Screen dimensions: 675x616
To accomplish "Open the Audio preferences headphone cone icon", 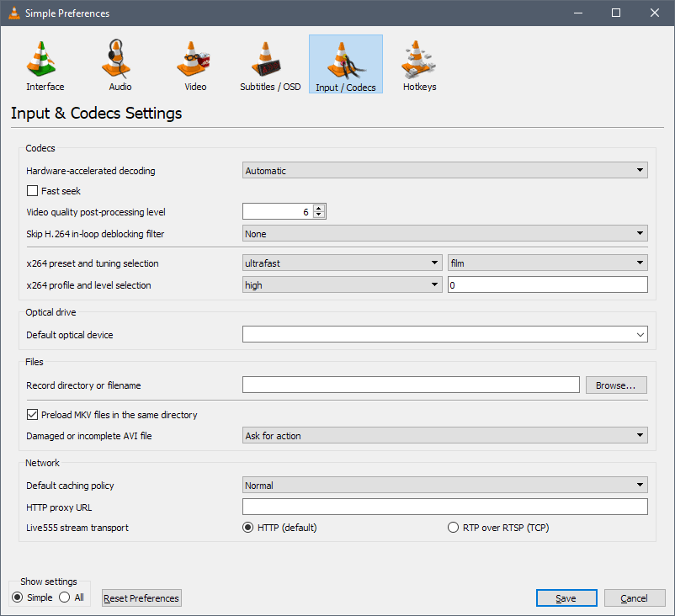I will tap(116, 59).
